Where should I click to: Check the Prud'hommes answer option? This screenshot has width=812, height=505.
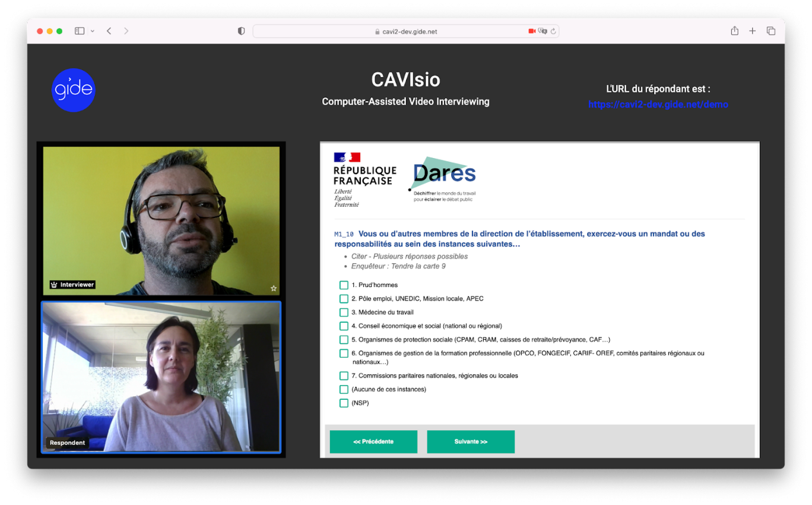coord(344,285)
